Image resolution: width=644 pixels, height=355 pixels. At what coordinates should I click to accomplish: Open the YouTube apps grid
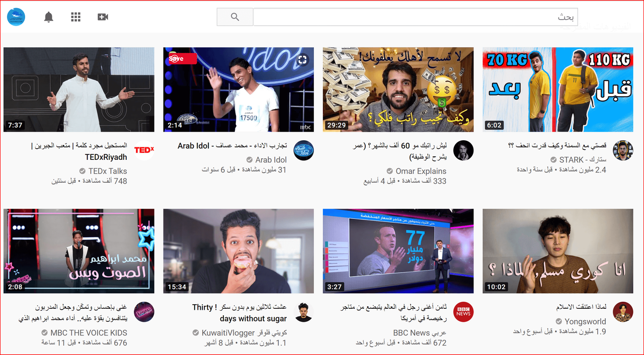click(76, 17)
